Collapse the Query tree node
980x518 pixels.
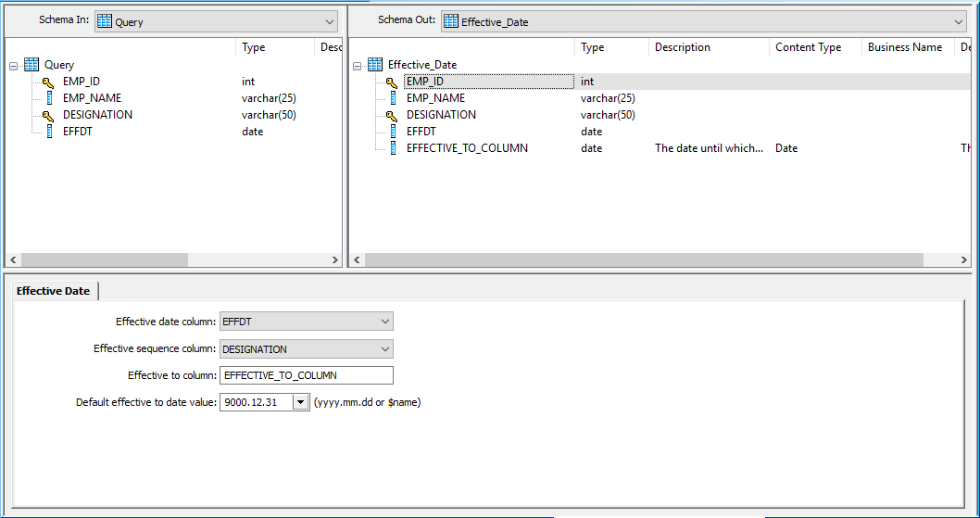[x=14, y=65]
